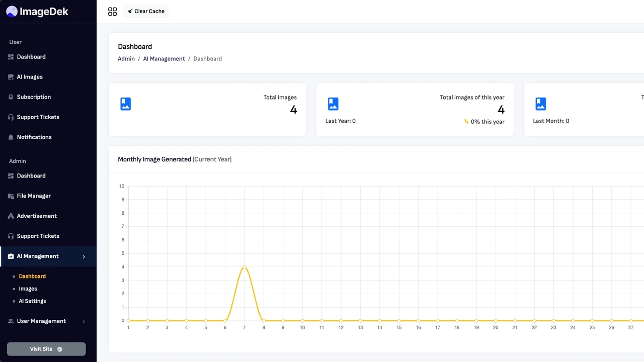Open AI Images via its sidebar icon
Image resolution: width=644 pixels, height=362 pixels.
pos(11,77)
